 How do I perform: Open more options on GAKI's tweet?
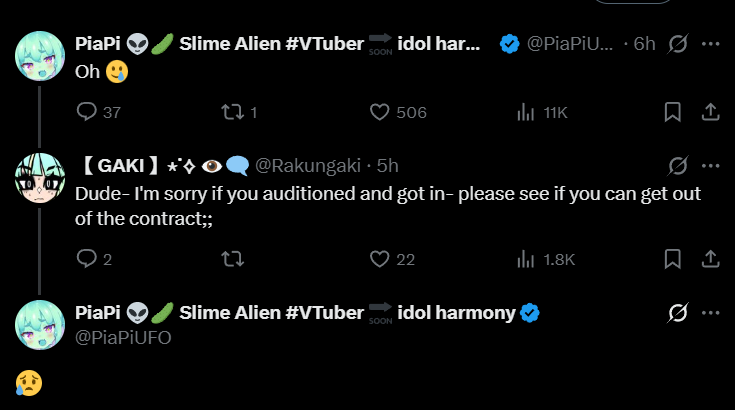(711, 165)
